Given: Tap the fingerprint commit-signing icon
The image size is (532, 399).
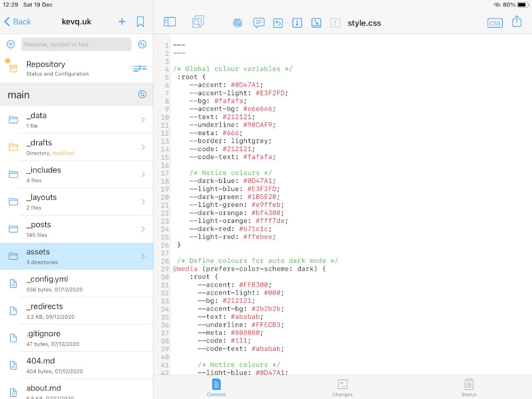Looking at the screenshot, I should tap(237, 22).
